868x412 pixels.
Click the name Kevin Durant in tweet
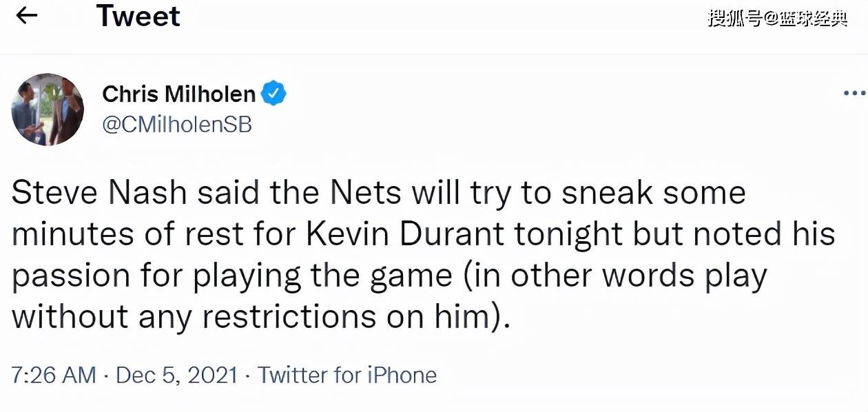coord(405,234)
